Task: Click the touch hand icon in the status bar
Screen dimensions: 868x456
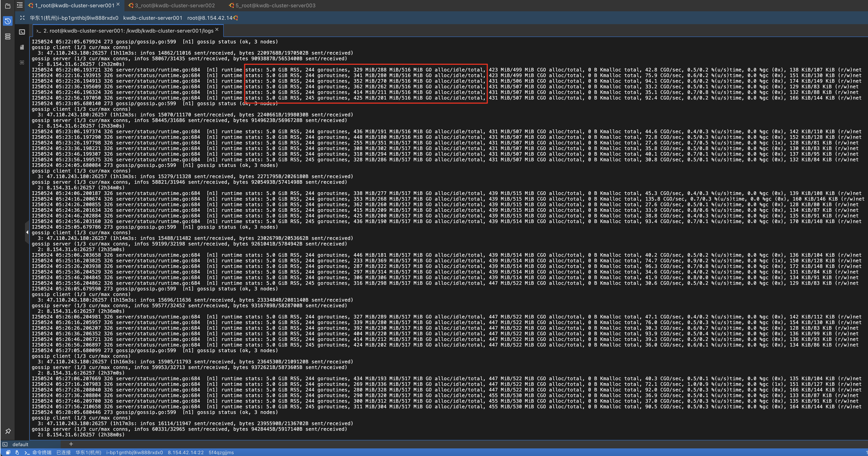Action: coord(17,452)
